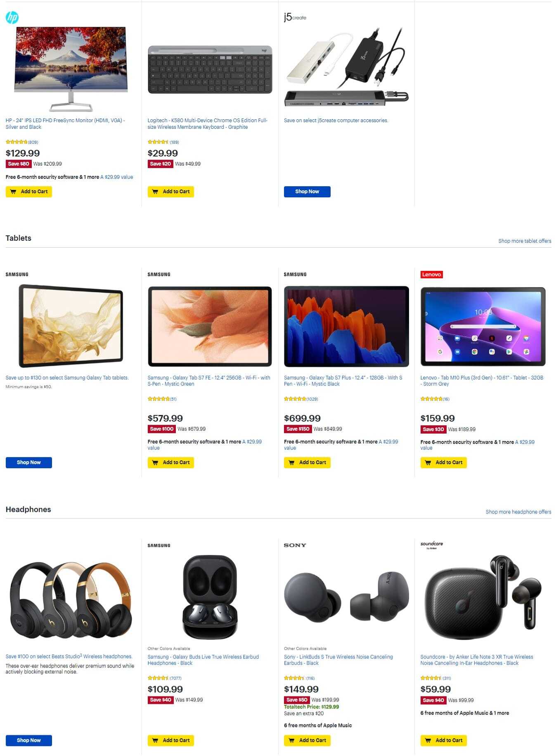The width and height of the screenshot is (556, 756).
Task: Open star ratings for HP 24" monitor
Action: tap(22, 142)
